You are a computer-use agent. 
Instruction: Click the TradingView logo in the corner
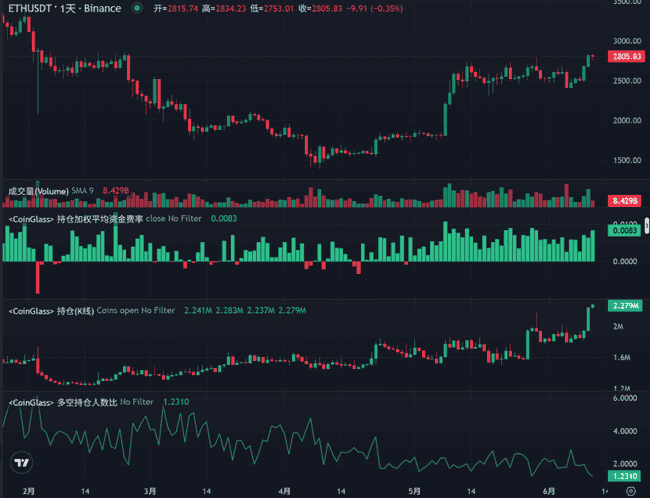point(20,462)
